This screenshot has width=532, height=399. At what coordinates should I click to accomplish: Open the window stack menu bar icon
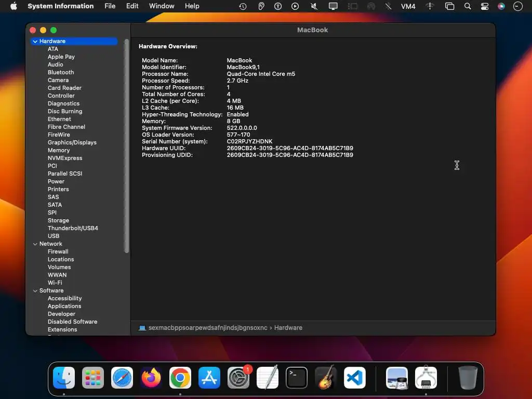(449, 6)
